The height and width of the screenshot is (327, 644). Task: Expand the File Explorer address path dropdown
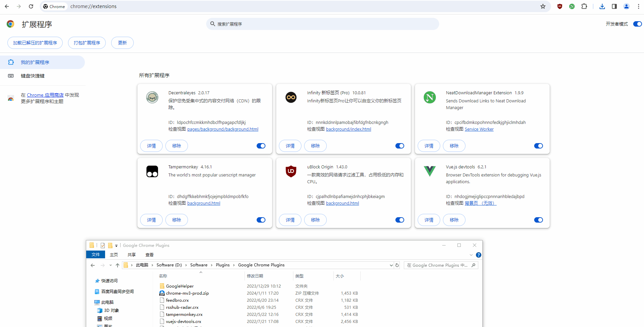(391, 265)
